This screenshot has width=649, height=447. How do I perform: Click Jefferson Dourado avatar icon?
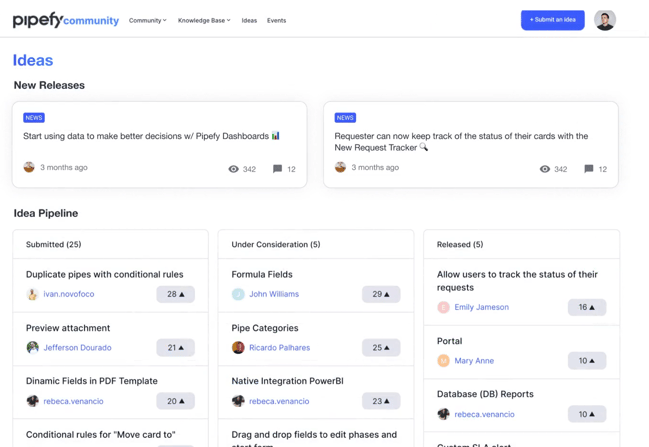click(32, 347)
